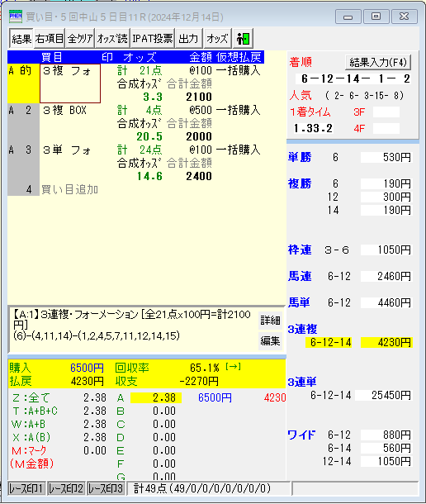Click the 1着タイム value 1.33.2
The height and width of the screenshot is (504, 426).
pos(313,128)
